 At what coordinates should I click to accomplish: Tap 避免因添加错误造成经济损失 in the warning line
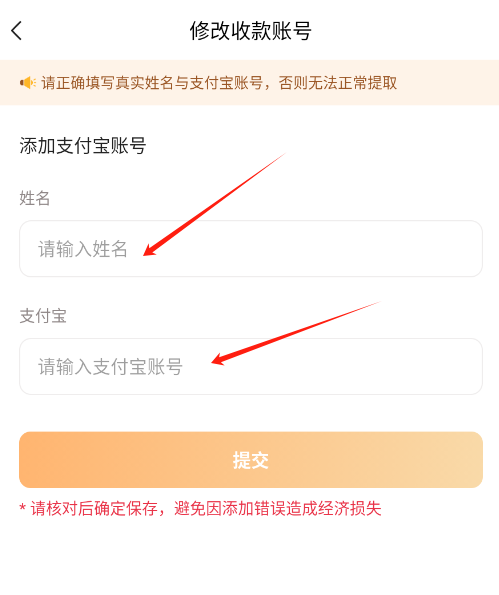278,508
